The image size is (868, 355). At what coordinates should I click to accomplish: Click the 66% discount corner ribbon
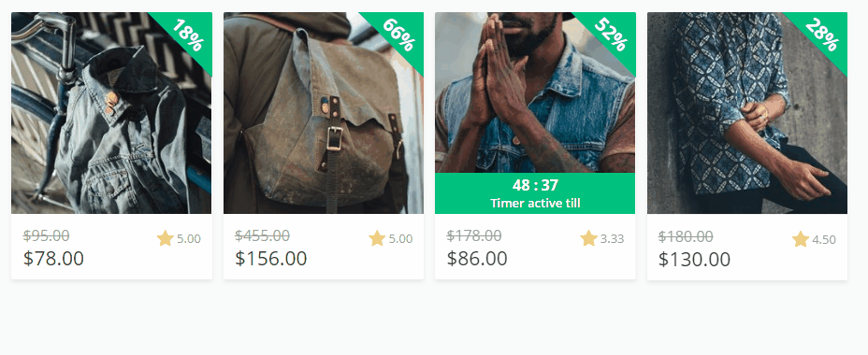point(399,35)
